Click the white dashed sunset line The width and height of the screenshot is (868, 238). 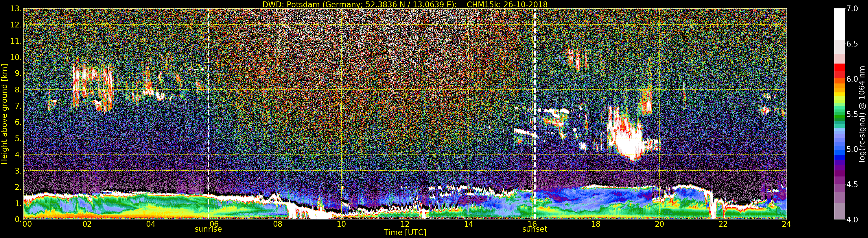[x=535, y=114]
